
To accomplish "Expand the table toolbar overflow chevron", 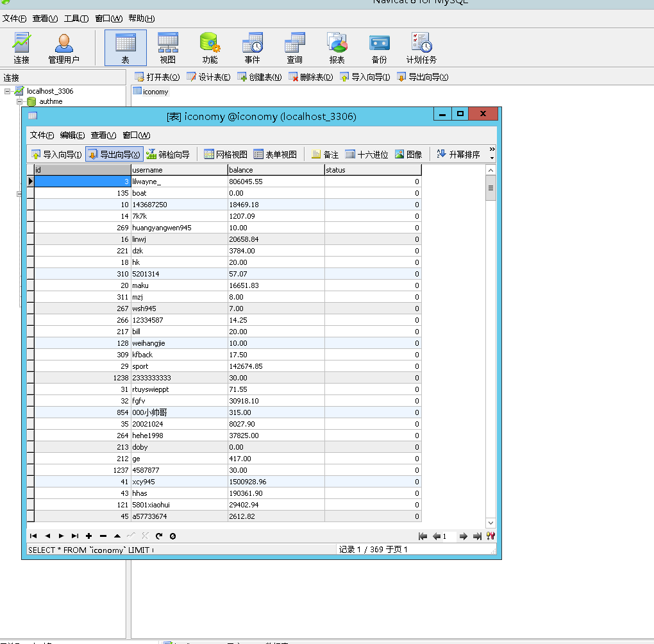I will (x=492, y=153).
